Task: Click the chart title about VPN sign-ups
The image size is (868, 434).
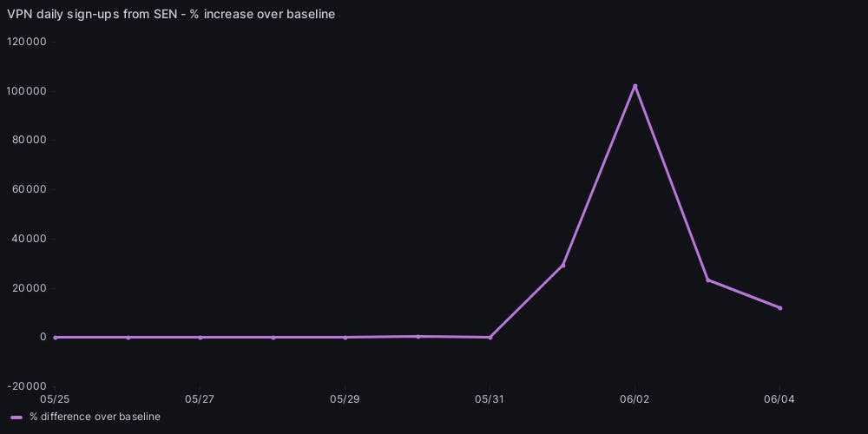Action: (x=171, y=14)
